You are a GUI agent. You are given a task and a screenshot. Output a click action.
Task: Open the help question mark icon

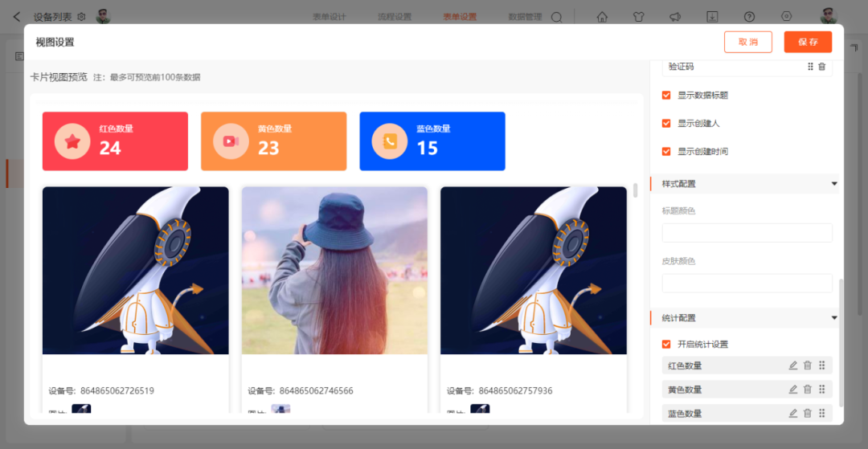pos(749,17)
